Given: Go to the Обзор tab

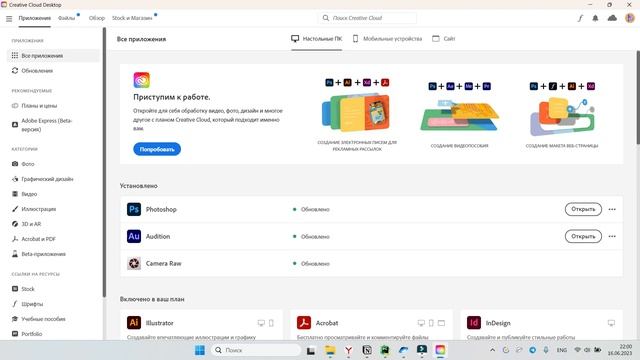Looking at the screenshot, I should click(97, 18).
